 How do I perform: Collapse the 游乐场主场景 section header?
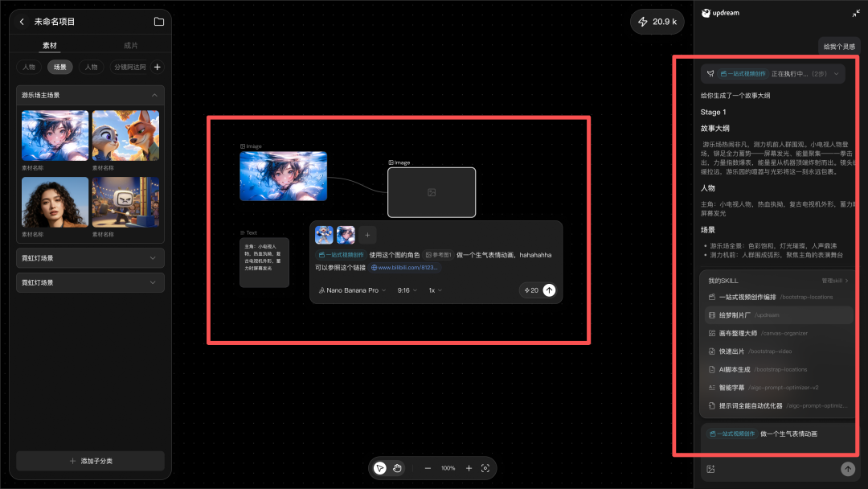click(89, 95)
